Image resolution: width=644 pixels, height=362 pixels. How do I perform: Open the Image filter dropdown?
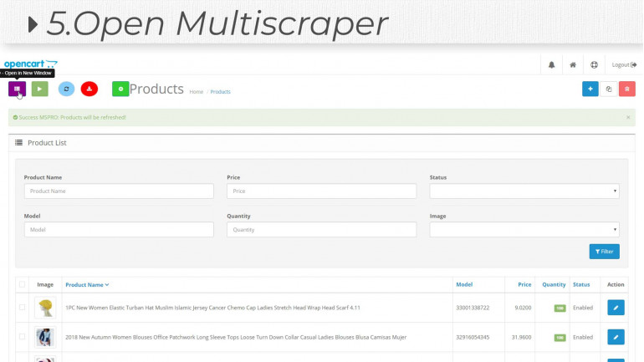pyautogui.click(x=524, y=229)
